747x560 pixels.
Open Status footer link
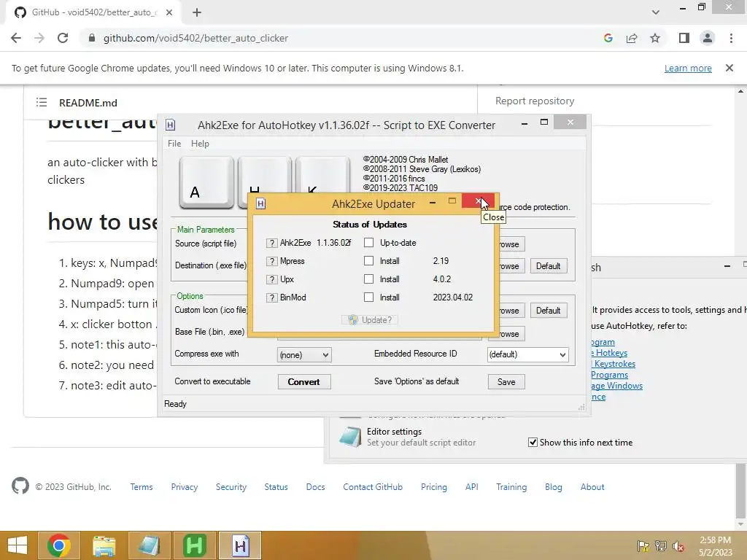(276, 486)
